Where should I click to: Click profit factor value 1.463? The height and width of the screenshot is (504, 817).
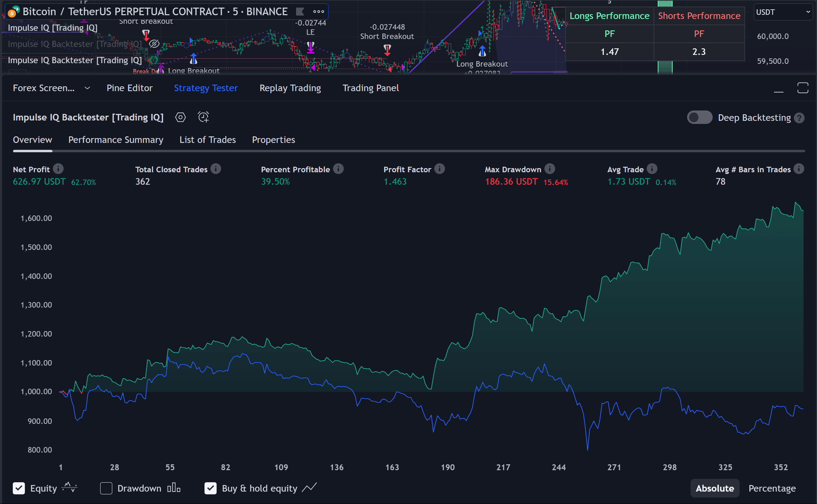[395, 182]
